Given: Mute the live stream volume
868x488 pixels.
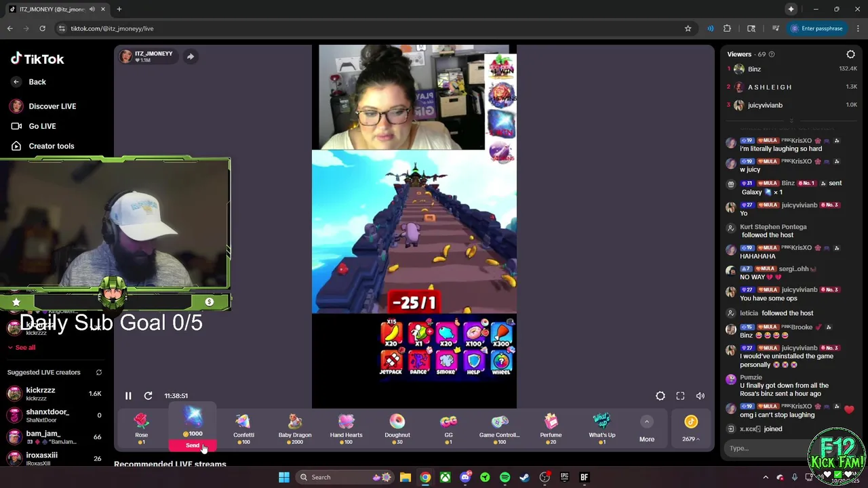Looking at the screenshot, I should [701, 396].
